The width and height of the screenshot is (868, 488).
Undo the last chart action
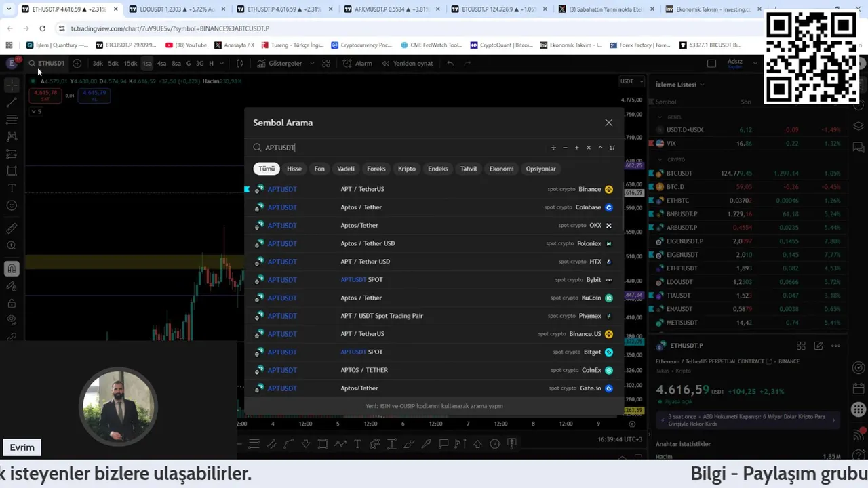tap(450, 63)
